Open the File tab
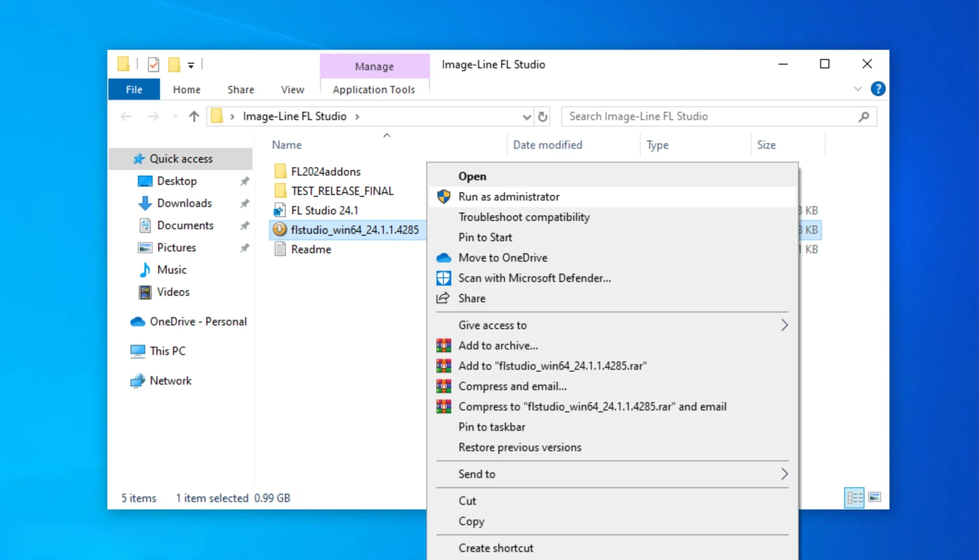Image resolution: width=979 pixels, height=560 pixels. click(134, 89)
